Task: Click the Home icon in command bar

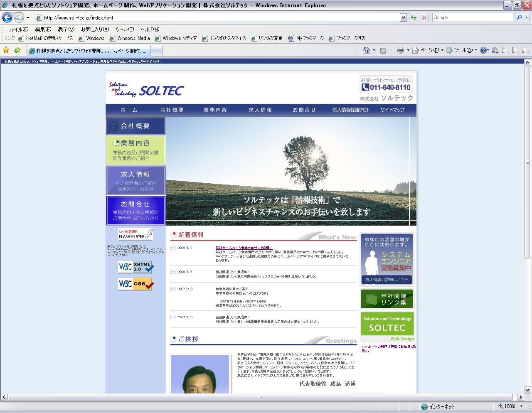Action: coord(366,50)
